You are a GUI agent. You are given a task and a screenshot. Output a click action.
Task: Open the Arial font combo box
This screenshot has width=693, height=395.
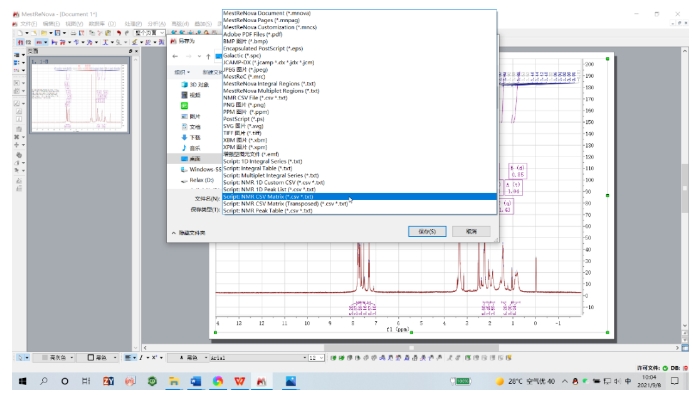click(x=259, y=358)
